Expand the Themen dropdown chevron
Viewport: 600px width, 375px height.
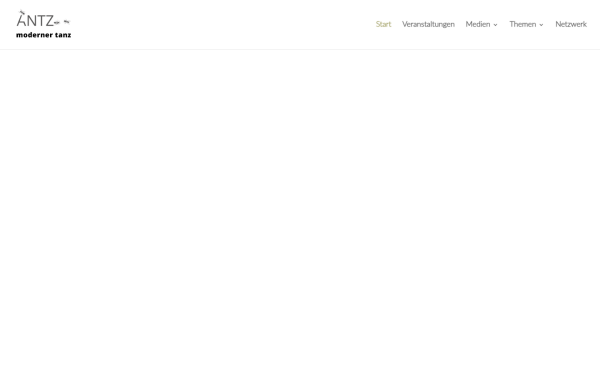tap(541, 25)
